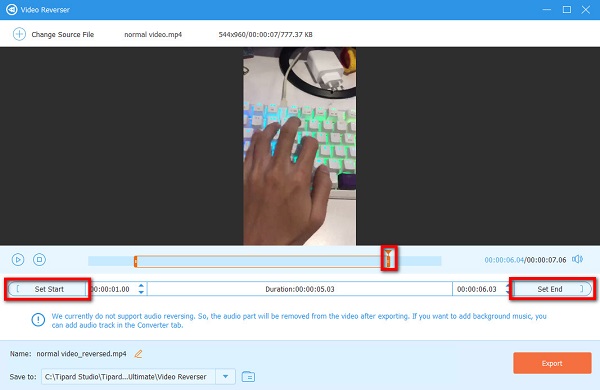This screenshot has width=600, height=390.
Task: Click the Change Source File label
Action: point(62,34)
